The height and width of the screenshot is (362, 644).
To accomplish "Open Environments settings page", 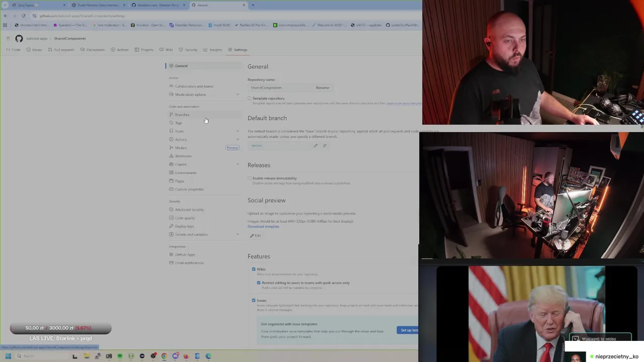I will [204, 172].
